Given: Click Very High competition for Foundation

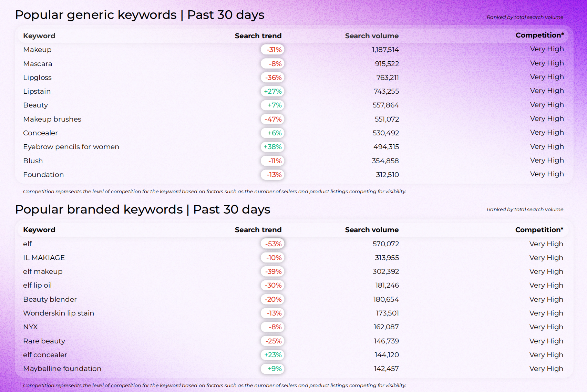Looking at the screenshot, I should click(547, 174).
